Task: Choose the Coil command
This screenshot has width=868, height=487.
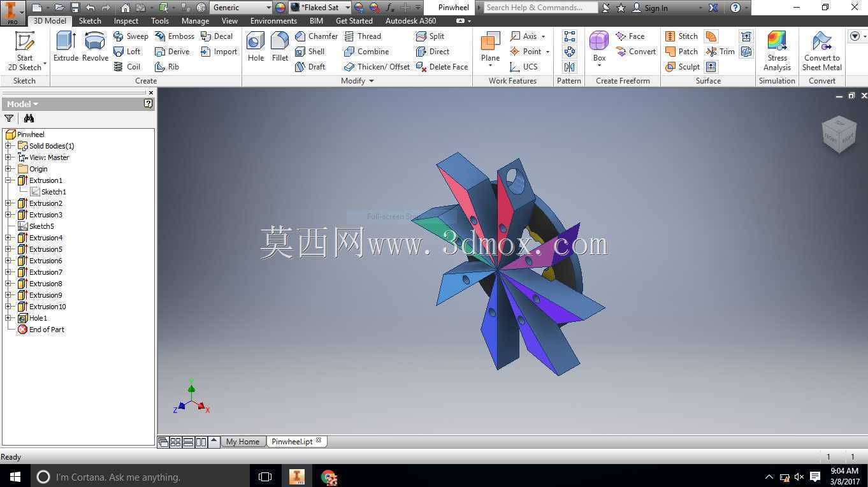Action: (127, 67)
